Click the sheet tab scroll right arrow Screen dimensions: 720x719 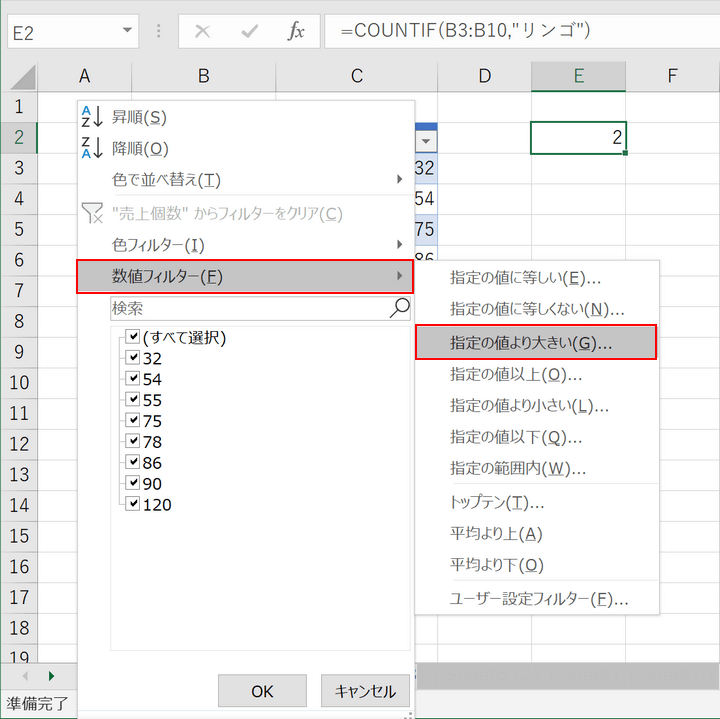51,675
